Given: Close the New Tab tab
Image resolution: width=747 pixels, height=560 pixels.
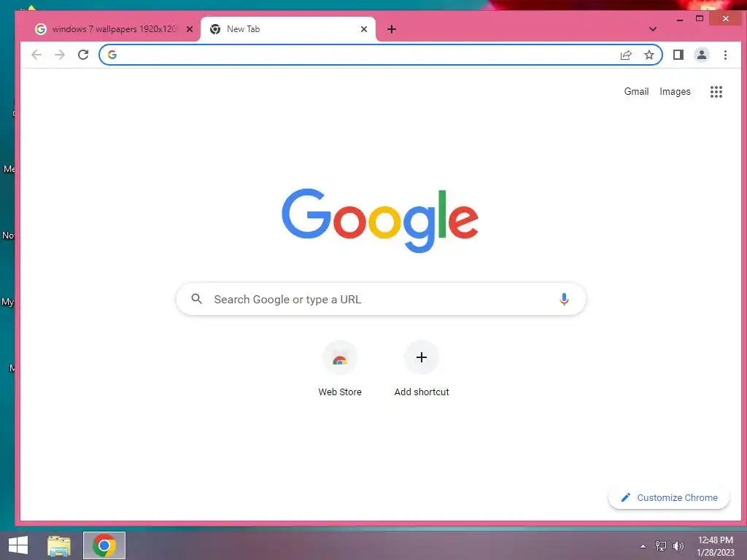Looking at the screenshot, I should [364, 29].
